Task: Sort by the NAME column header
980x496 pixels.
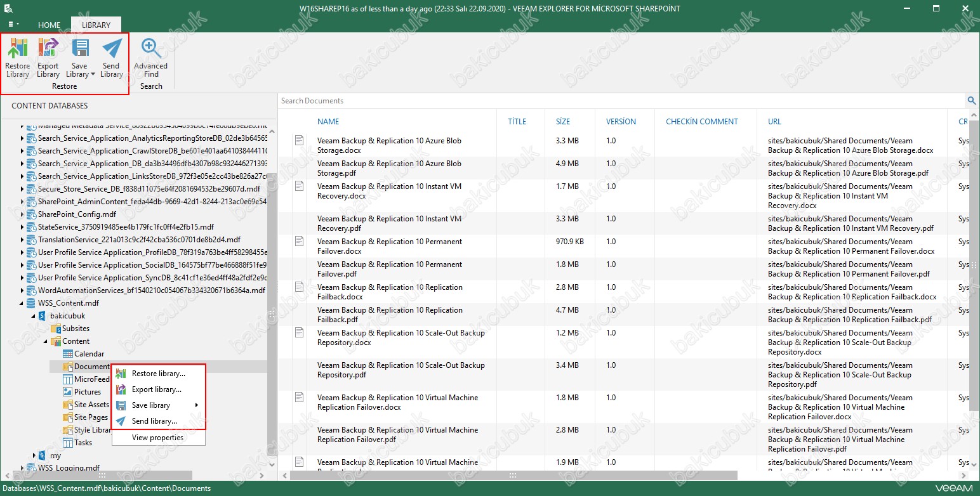Action: point(328,122)
